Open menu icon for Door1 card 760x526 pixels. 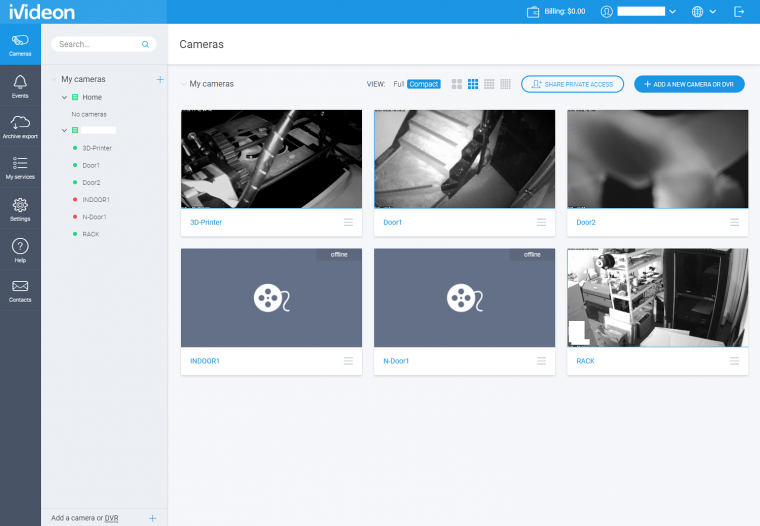(x=541, y=222)
